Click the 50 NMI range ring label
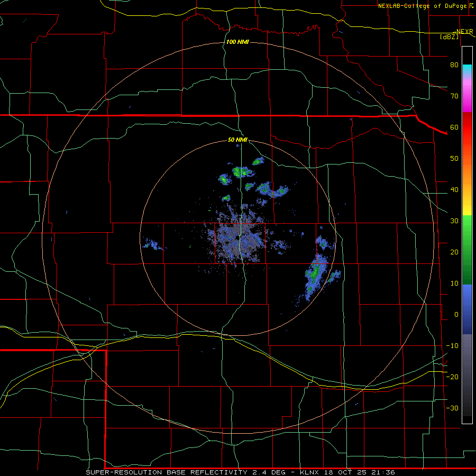Screen dimensions: 476x476 (237, 140)
